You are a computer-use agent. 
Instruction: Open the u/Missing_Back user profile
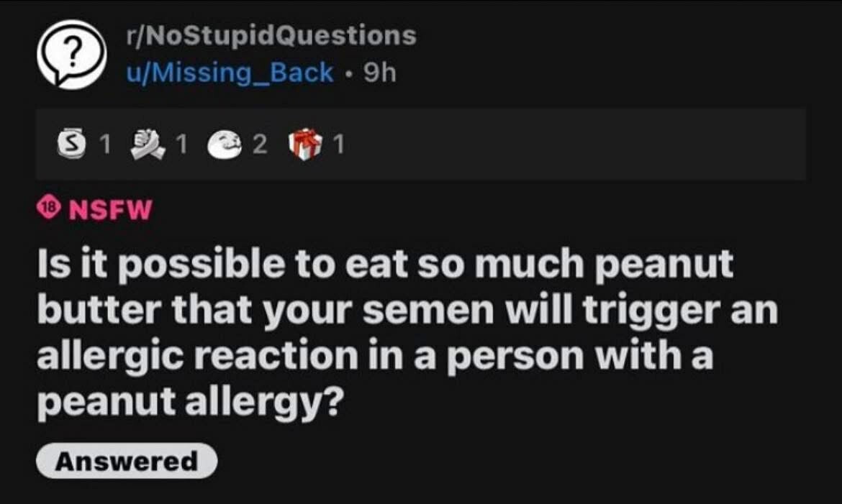tap(230, 73)
